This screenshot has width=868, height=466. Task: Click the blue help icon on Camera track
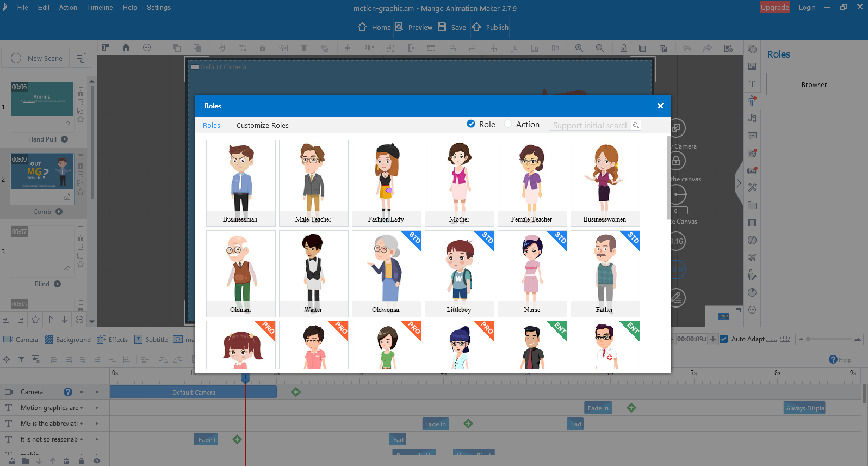[x=68, y=392]
